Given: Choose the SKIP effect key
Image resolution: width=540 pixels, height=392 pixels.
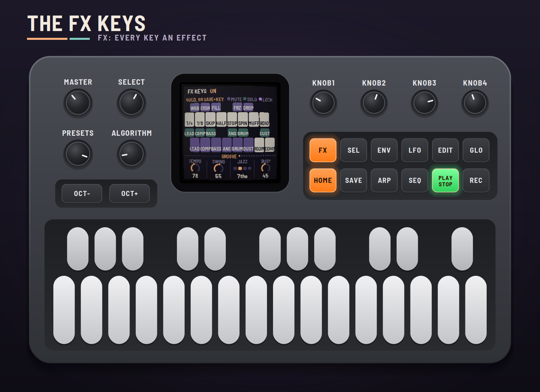Looking at the screenshot, I should 210,120.
